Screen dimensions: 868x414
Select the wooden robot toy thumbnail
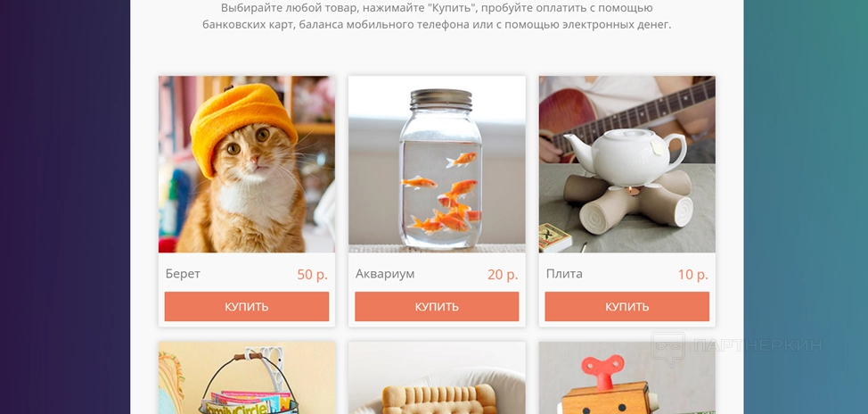coord(626,378)
